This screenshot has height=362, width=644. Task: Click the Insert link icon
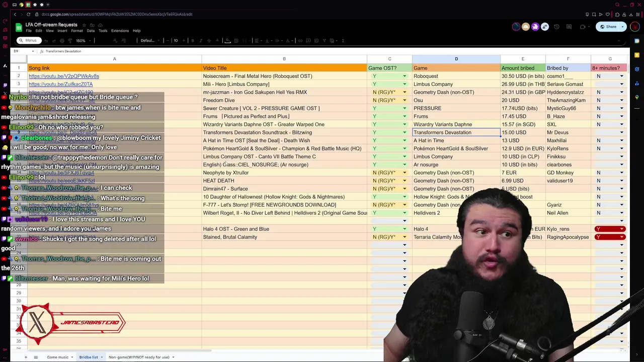click(300, 41)
